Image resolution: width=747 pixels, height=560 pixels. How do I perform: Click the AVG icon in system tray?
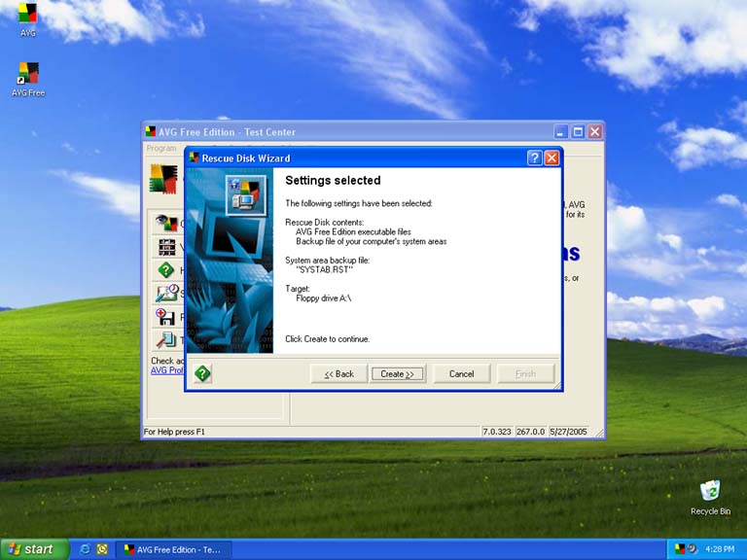(x=679, y=549)
